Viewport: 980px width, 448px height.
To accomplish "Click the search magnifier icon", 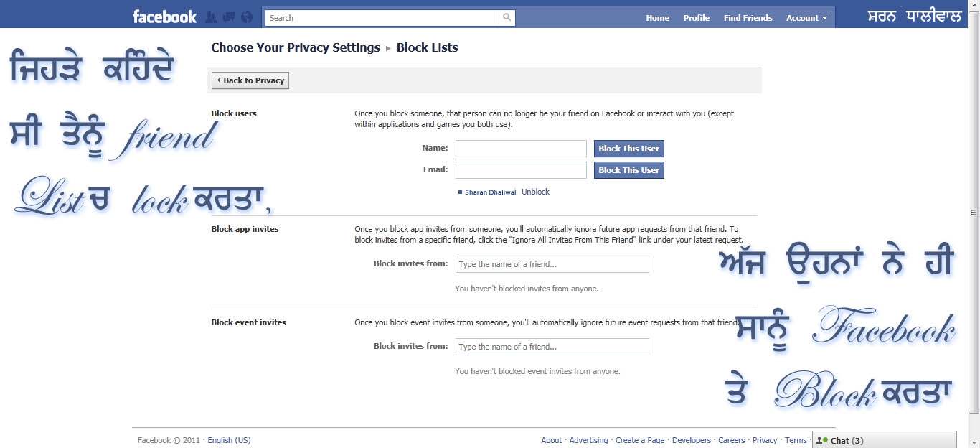I will (x=507, y=17).
